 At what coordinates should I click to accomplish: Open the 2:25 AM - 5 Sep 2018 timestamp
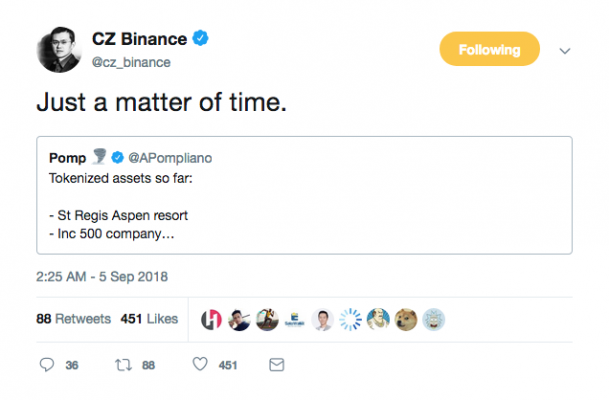point(102,277)
